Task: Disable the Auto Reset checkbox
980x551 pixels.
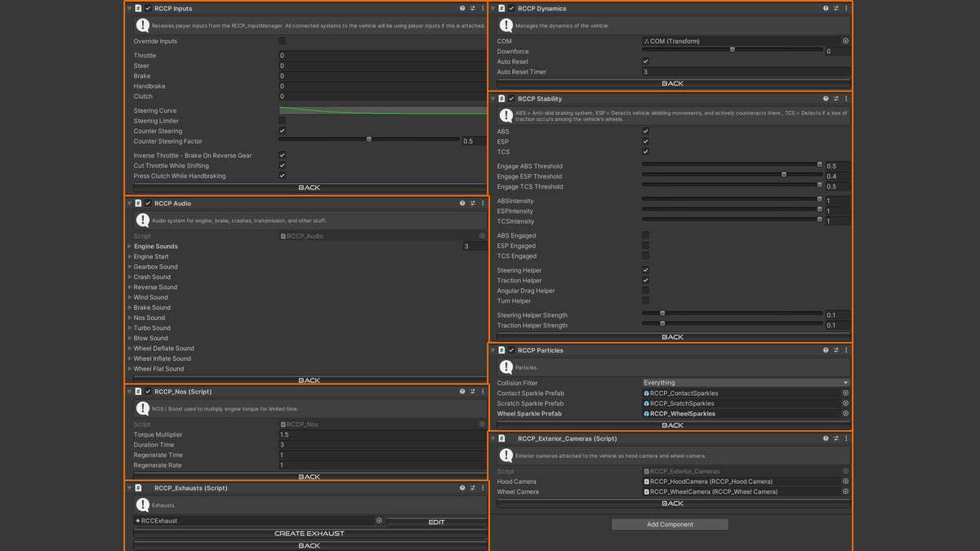Action: click(646, 61)
